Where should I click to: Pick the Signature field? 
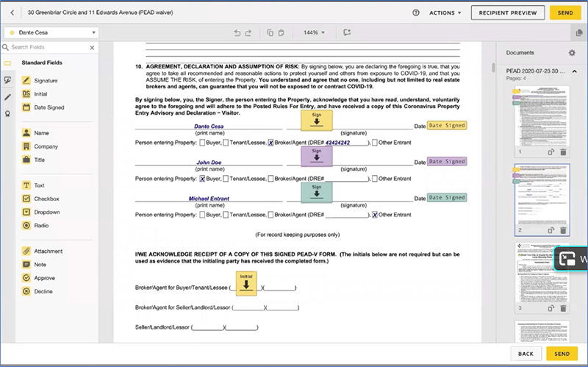point(40,80)
